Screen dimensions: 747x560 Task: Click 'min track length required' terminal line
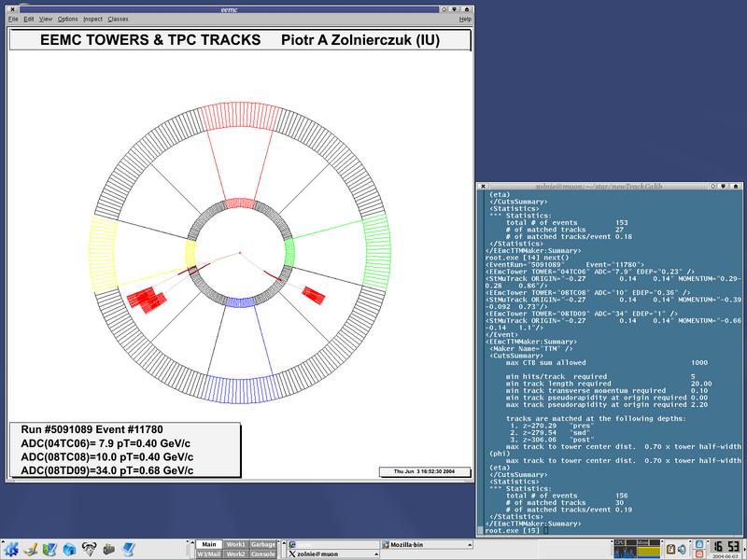[x=609, y=384]
